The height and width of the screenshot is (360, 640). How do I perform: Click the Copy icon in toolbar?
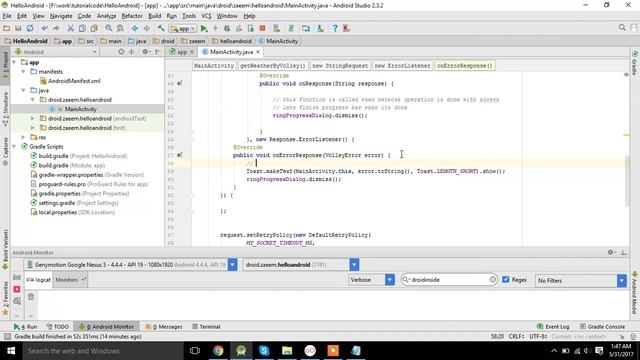[x=82, y=28]
